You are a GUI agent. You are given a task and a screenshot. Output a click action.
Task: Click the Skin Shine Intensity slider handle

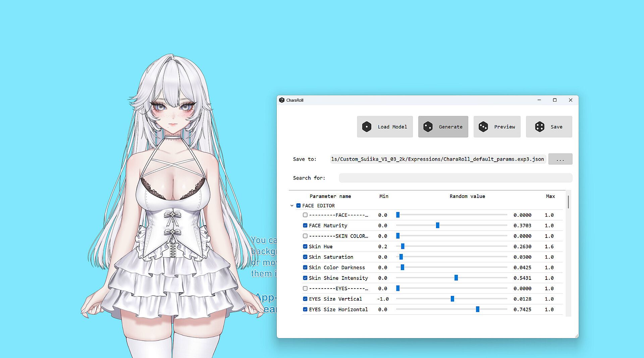[x=456, y=278]
